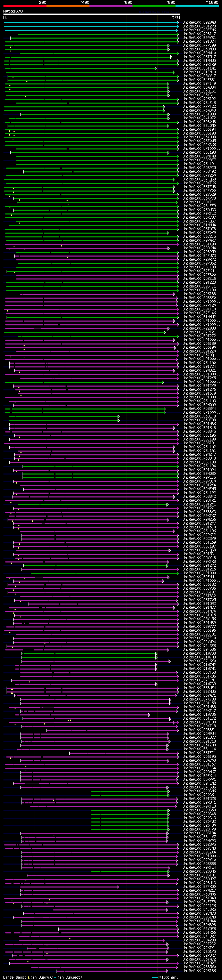Image resolution: width=222 pixels, height=980 pixels.
Task: Open hit UniRef100_B9IQS4
Action: coord(199,41)
